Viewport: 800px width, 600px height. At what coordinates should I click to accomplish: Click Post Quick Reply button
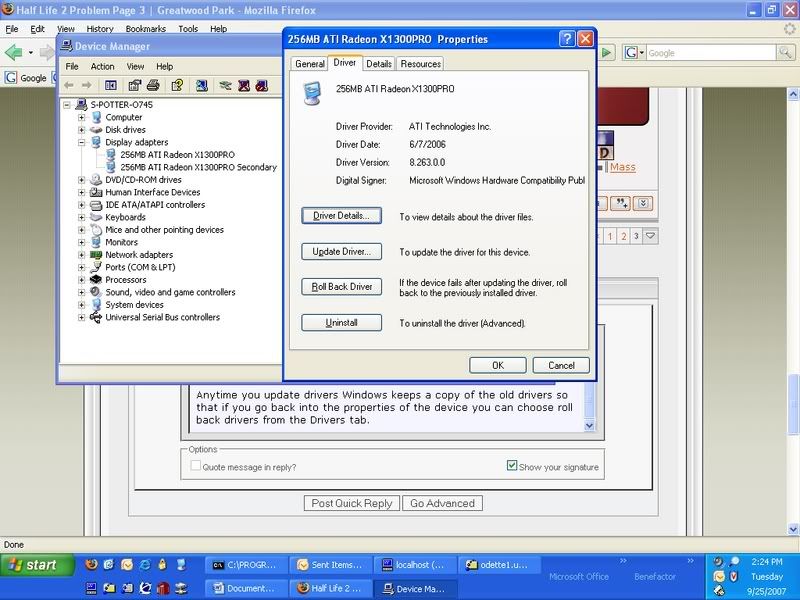click(x=352, y=503)
